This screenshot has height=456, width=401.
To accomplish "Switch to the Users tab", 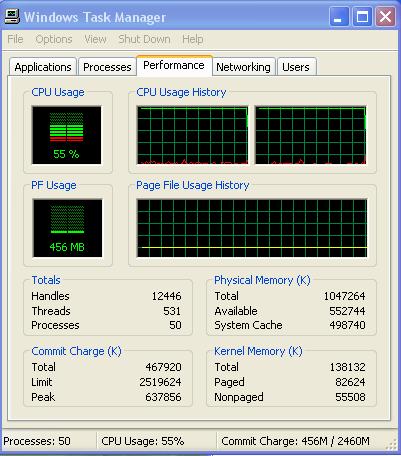I will (x=296, y=67).
